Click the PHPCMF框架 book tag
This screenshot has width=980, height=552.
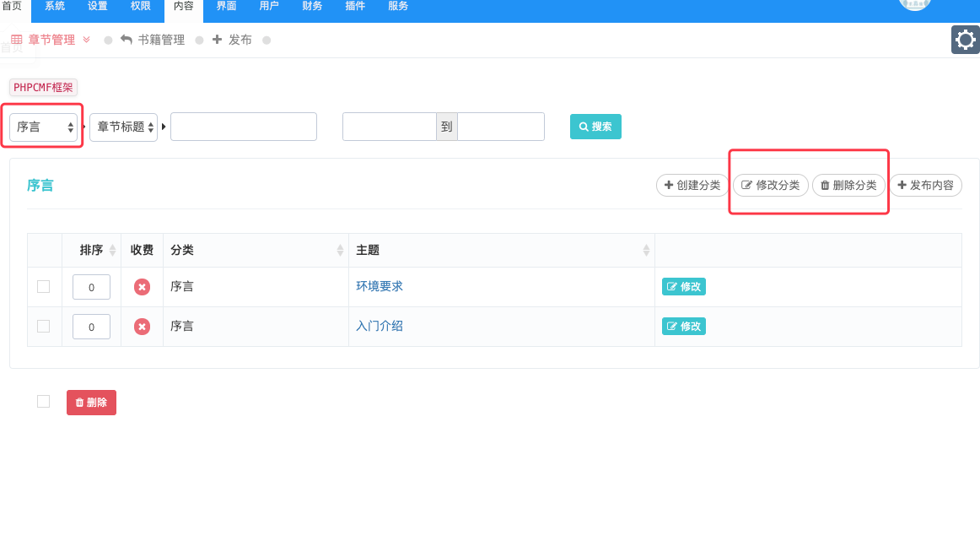coord(43,88)
